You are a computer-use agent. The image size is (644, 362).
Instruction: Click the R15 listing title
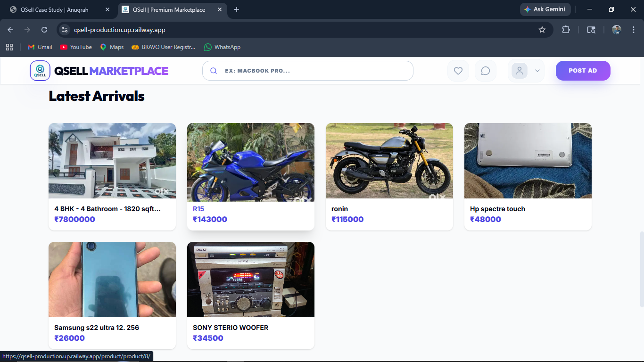click(x=198, y=209)
